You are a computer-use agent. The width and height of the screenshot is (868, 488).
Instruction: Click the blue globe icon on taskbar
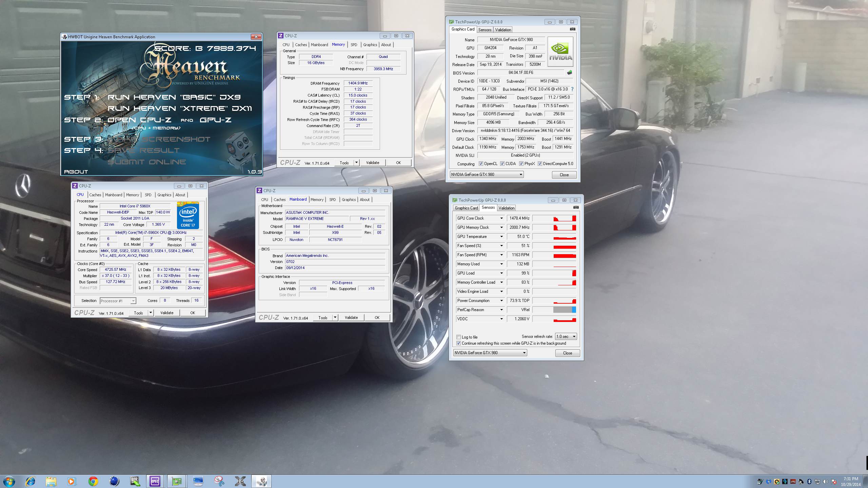tap(114, 481)
